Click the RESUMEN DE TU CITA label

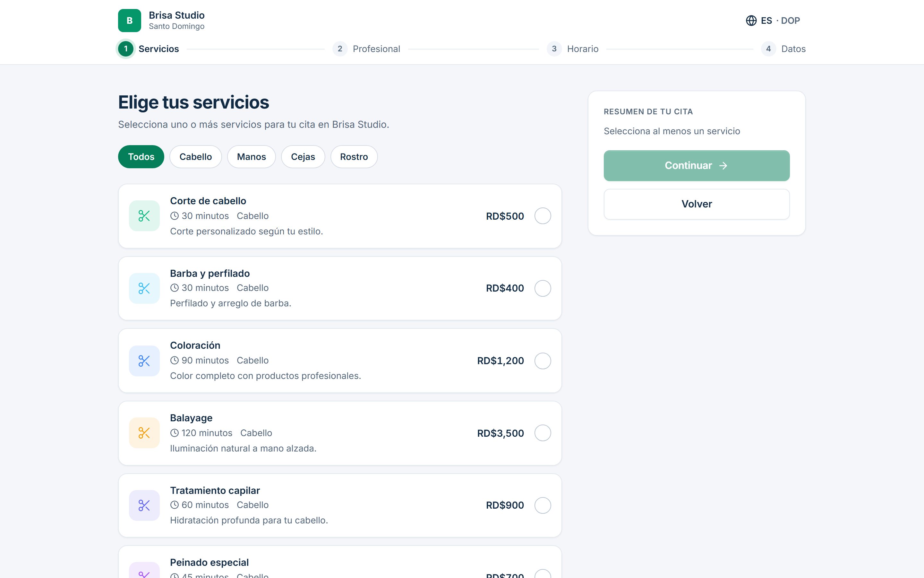coord(648,112)
